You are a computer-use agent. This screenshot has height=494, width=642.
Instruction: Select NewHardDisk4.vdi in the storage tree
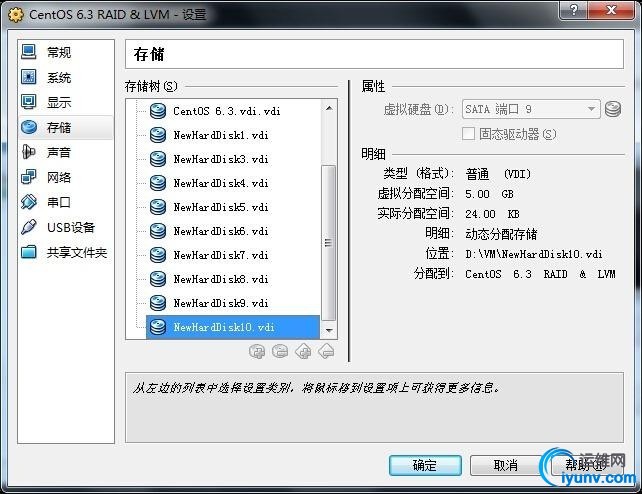233,183
